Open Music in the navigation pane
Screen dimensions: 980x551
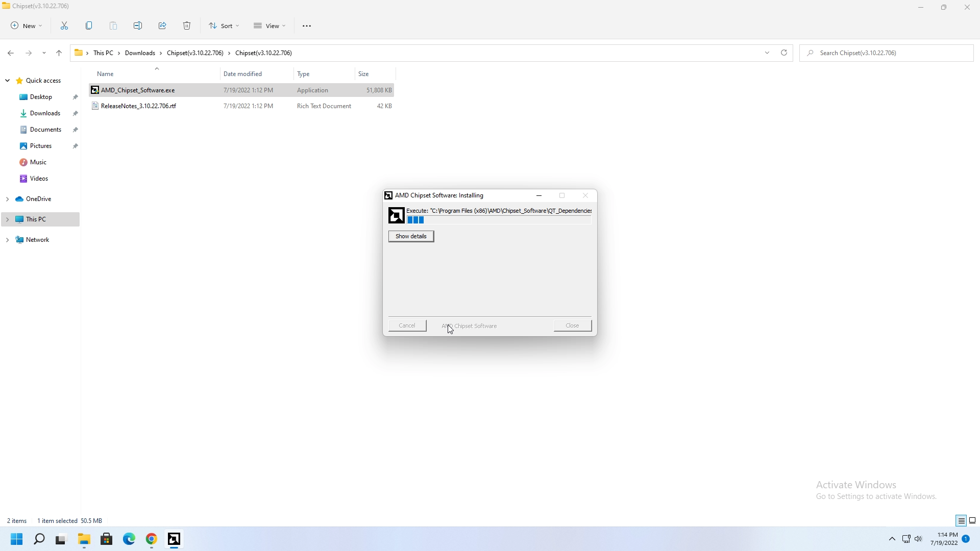[38, 162]
